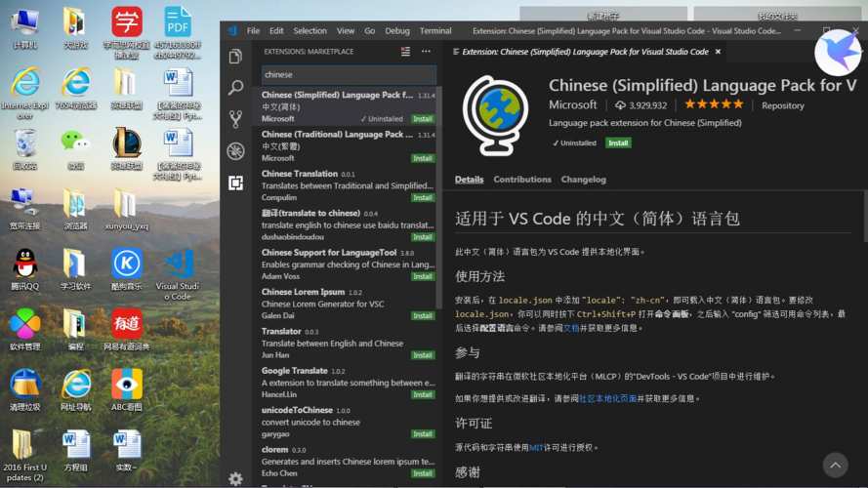Click the Microsoft publisher name in details

pyautogui.click(x=572, y=104)
